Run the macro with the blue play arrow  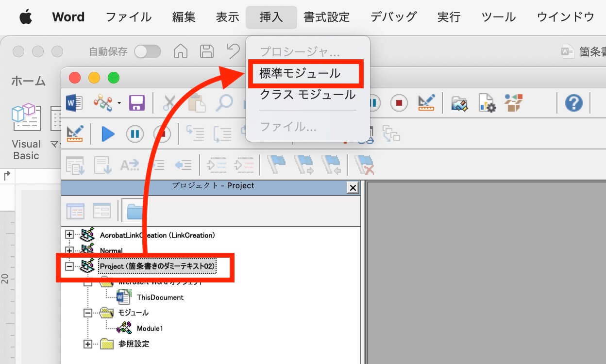point(108,133)
